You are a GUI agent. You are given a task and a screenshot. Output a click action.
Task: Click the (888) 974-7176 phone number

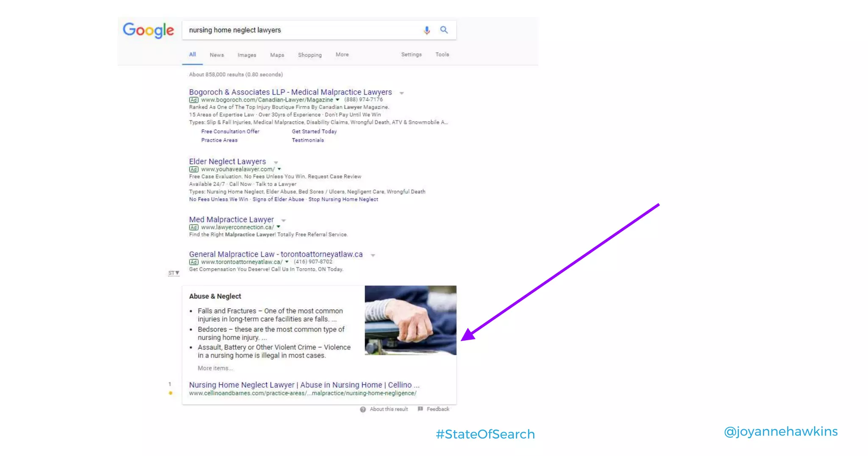(x=363, y=100)
